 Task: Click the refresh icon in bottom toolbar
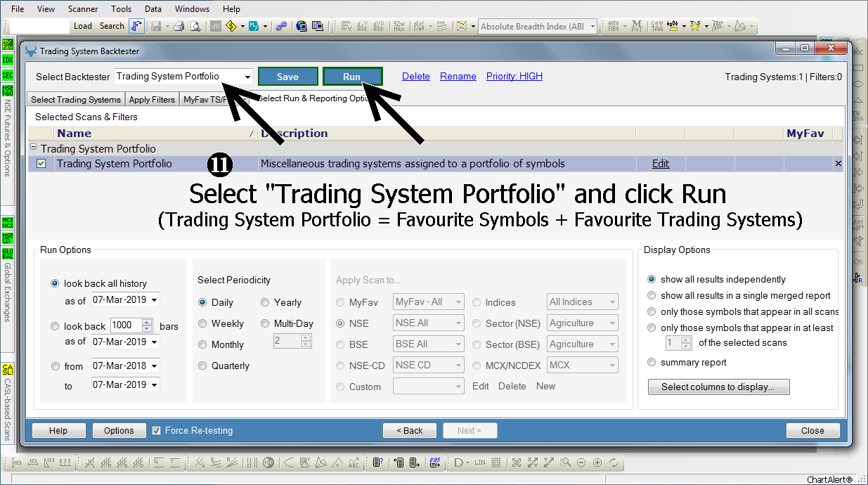pos(614,463)
